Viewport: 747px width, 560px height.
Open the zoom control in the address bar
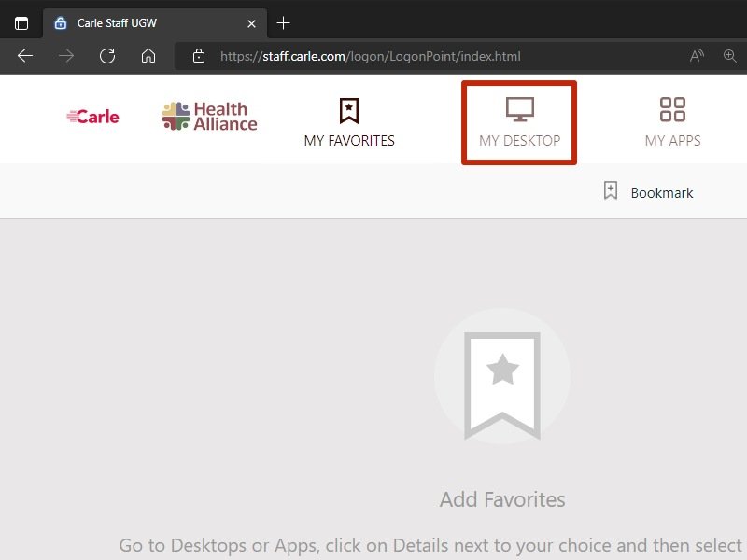point(730,56)
